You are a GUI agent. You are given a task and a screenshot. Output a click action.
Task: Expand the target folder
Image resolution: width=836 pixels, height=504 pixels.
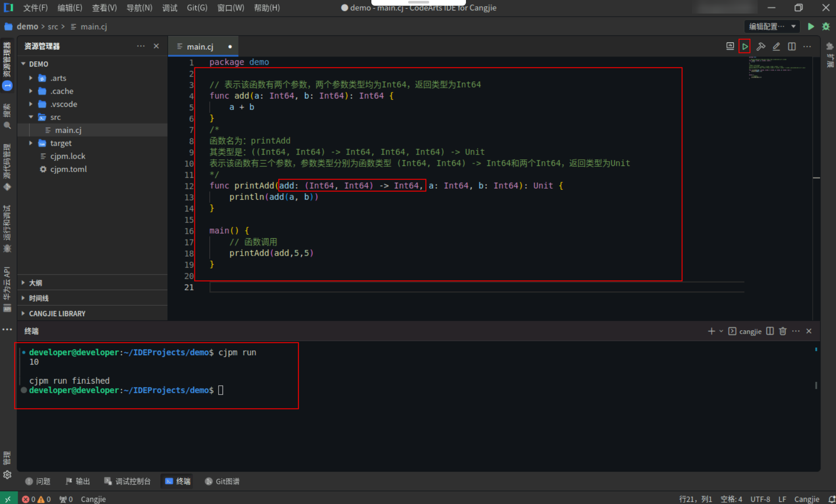click(31, 143)
